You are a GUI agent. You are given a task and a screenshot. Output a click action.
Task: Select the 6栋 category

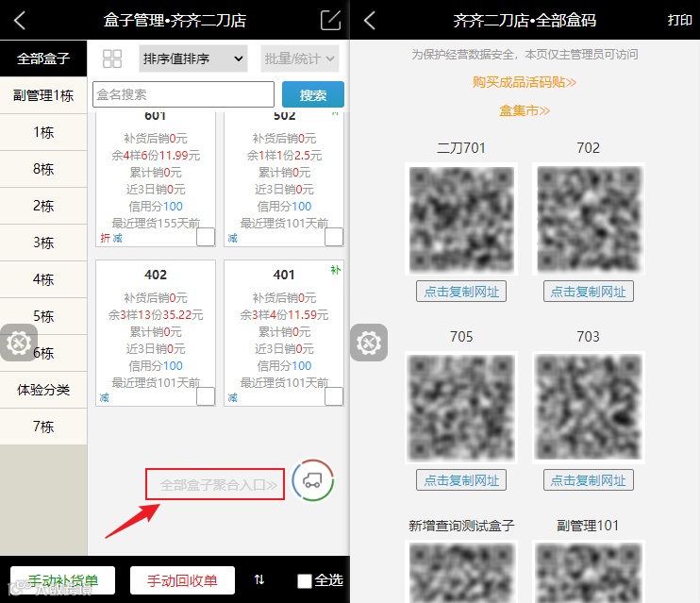tap(43, 353)
